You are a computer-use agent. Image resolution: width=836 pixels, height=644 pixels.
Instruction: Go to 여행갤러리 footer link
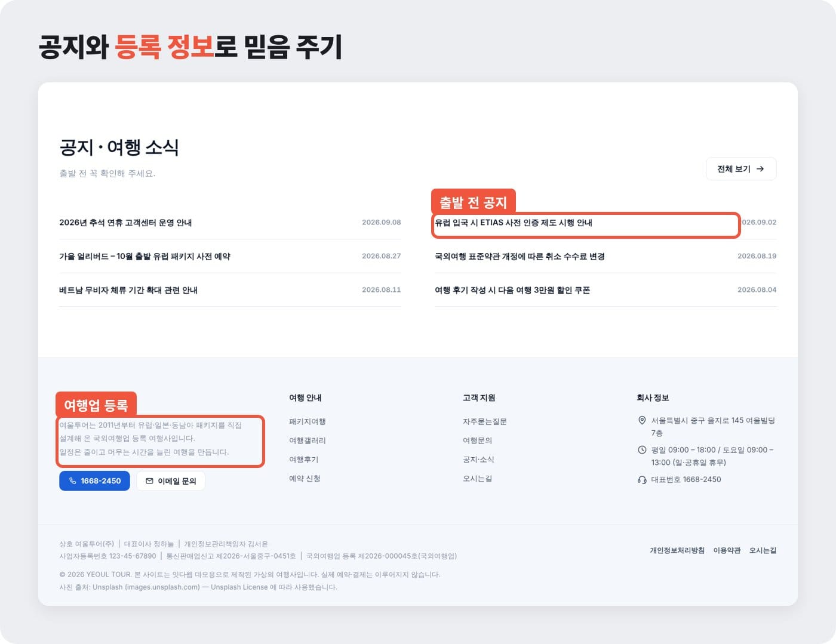(308, 440)
